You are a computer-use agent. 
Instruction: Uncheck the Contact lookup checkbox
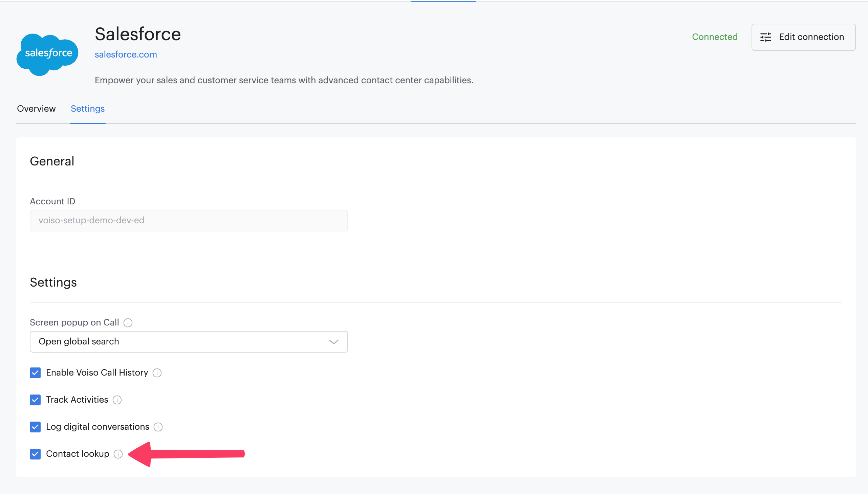pyautogui.click(x=35, y=454)
